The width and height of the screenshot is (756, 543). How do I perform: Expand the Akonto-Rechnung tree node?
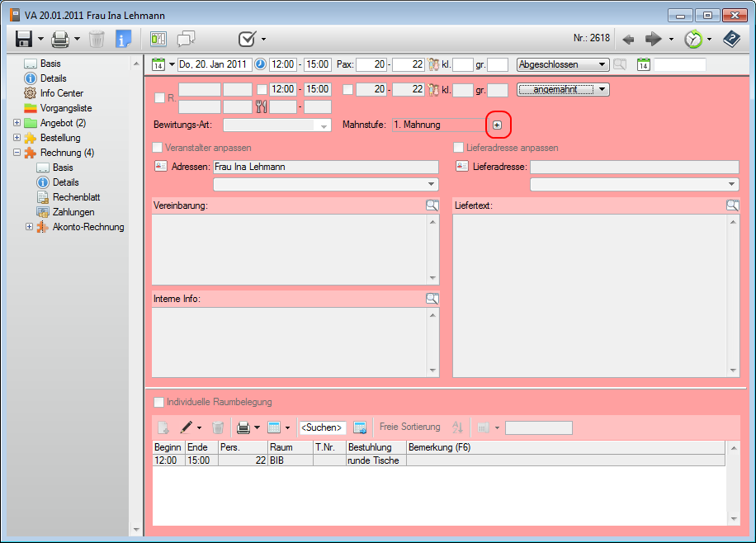(30, 227)
